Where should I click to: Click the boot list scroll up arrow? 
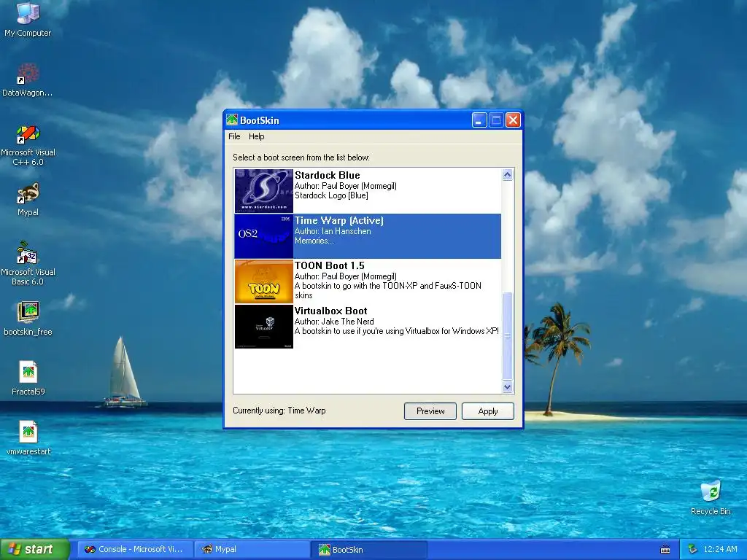click(508, 175)
